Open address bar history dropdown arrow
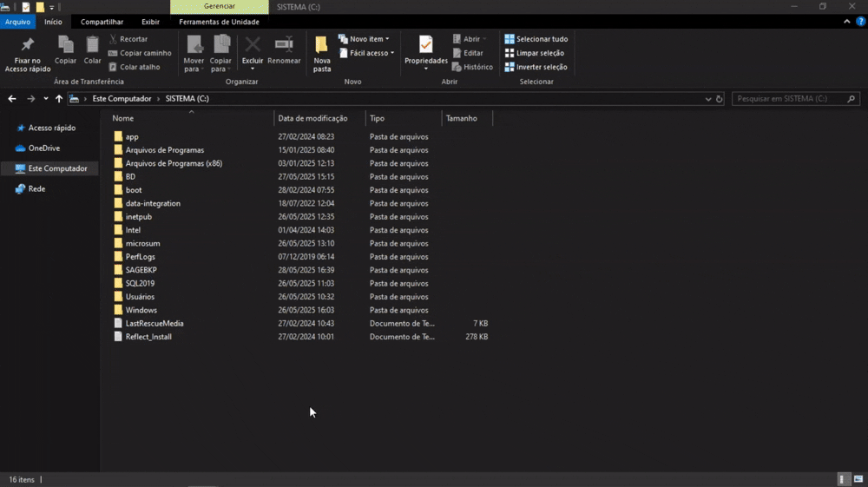This screenshot has height=487, width=868. (x=708, y=99)
